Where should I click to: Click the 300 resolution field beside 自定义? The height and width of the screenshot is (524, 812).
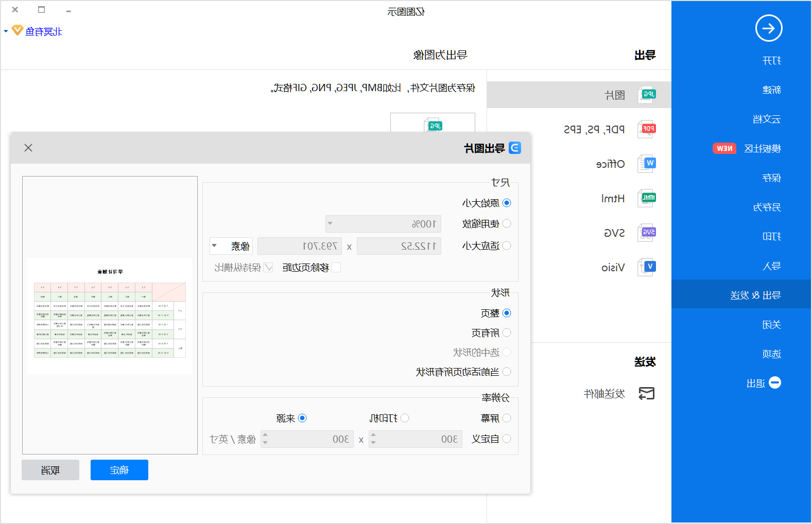(x=416, y=439)
